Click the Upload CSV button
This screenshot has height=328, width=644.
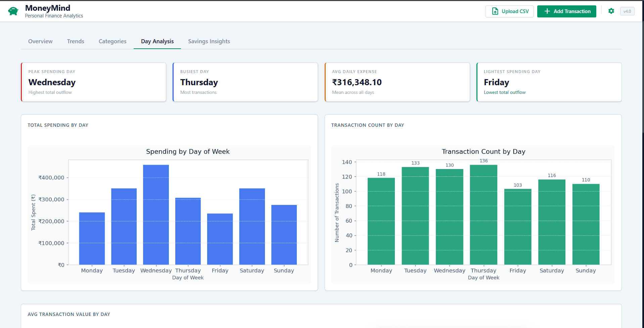509,11
